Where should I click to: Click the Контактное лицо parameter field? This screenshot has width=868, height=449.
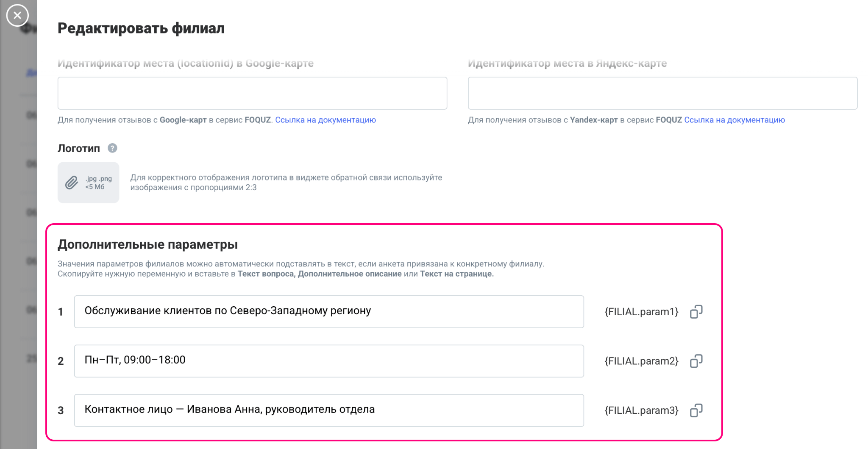click(x=328, y=410)
